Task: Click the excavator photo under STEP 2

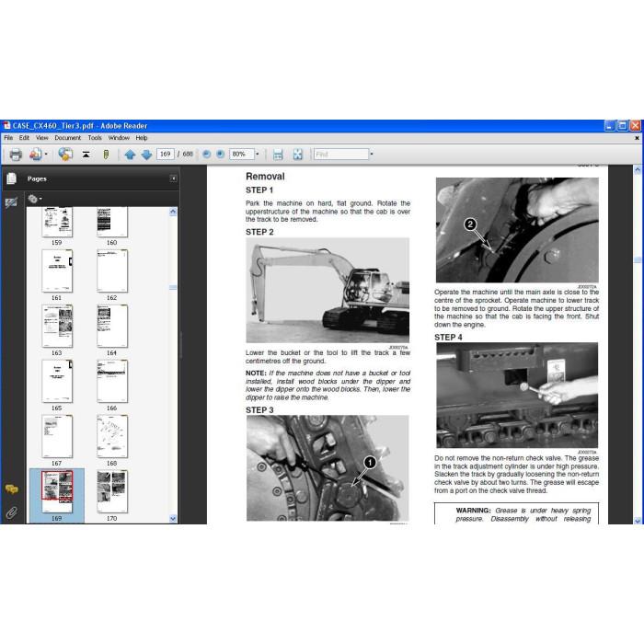Action: [x=328, y=290]
